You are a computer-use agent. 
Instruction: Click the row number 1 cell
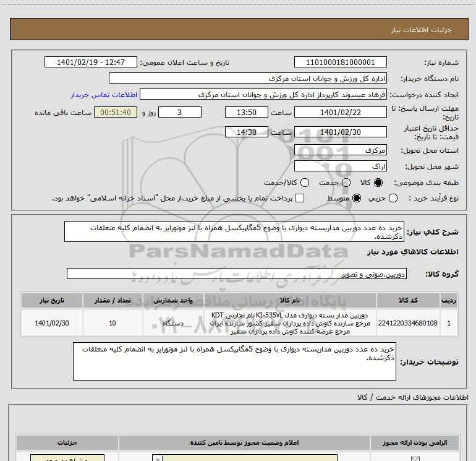click(x=449, y=323)
